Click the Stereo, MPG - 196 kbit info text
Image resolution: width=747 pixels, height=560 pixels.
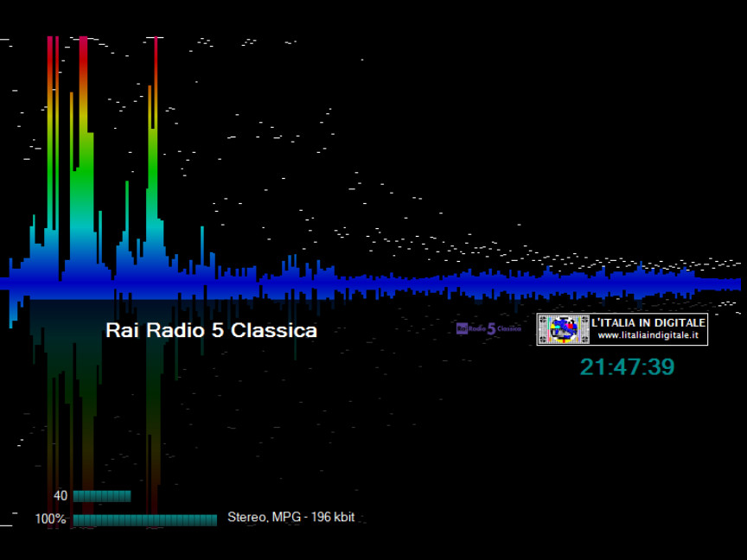(x=290, y=518)
